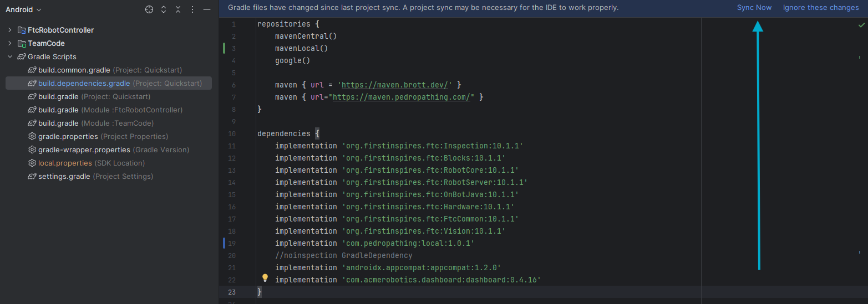Hide the project tool window with minimize icon
868x304 pixels.
pos(207,9)
